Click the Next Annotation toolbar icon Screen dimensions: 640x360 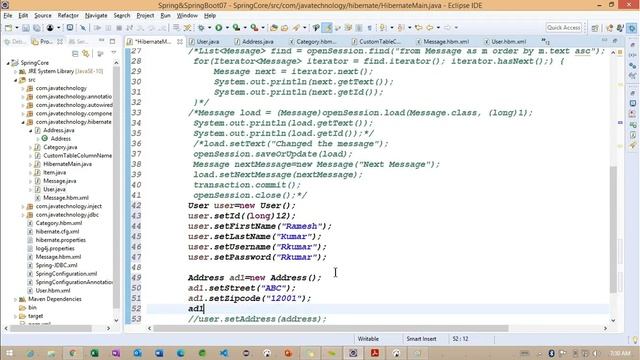tap(383, 28)
